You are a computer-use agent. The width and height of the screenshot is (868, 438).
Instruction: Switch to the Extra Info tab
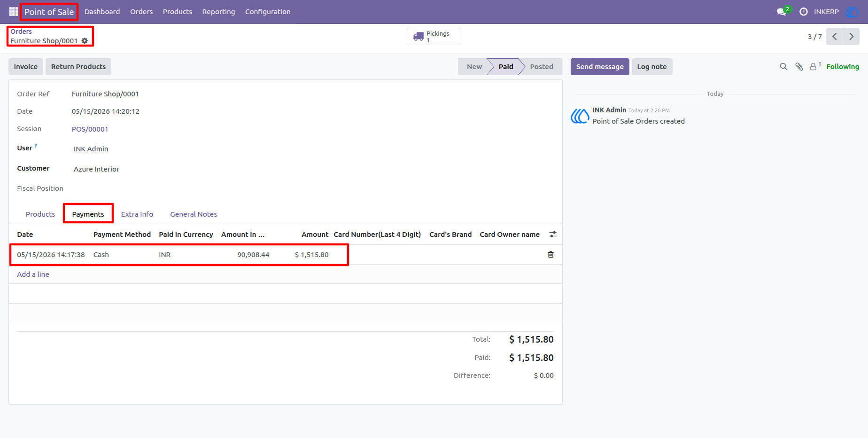pos(137,214)
